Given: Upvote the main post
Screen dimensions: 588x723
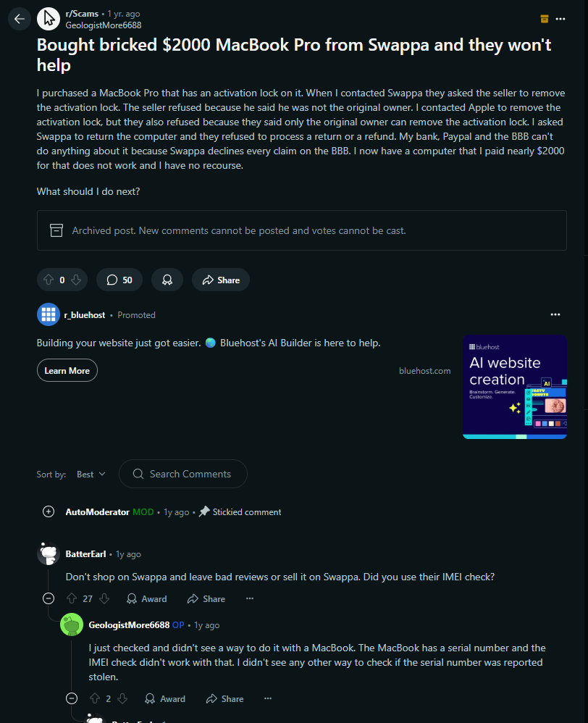Looking at the screenshot, I should point(49,280).
